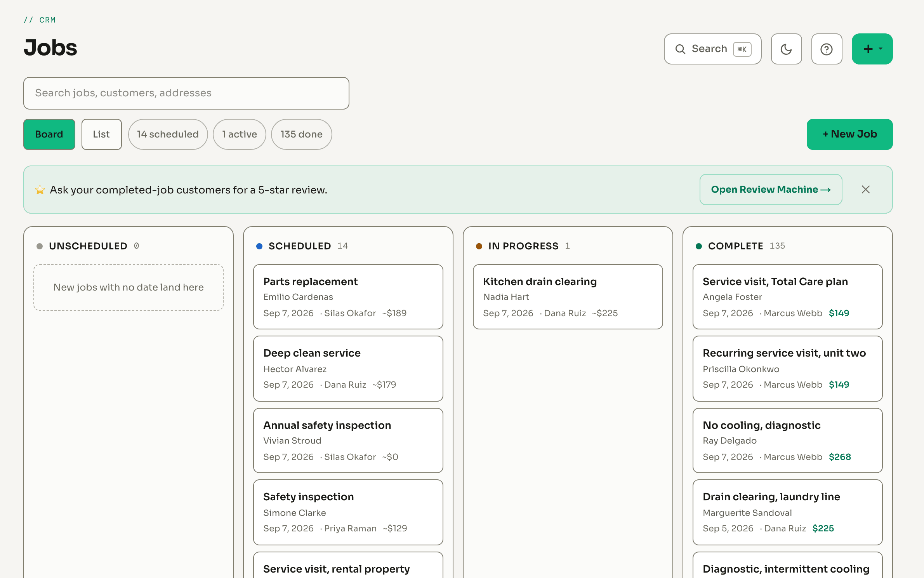
Task: Click the star icon in the review banner
Action: tap(40, 190)
